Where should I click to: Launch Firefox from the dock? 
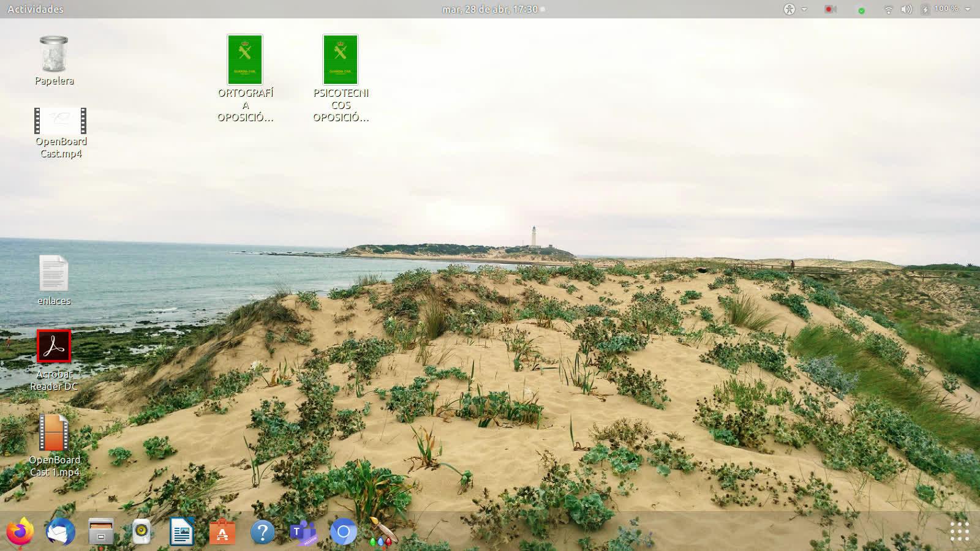(20, 531)
